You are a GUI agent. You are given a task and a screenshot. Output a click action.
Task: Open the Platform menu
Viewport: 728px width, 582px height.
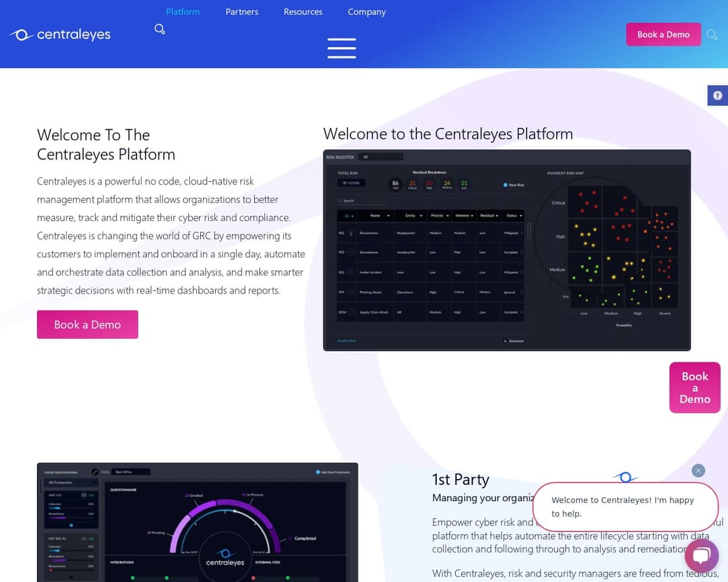tap(183, 11)
